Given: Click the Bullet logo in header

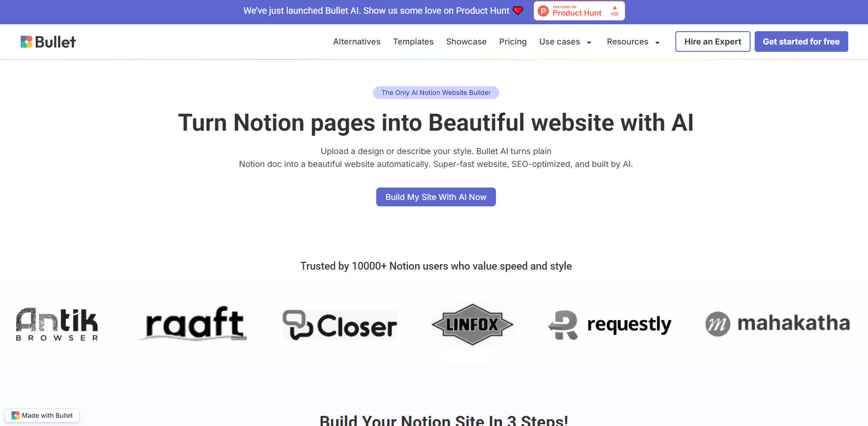Looking at the screenshot, I should pos(48,42).
